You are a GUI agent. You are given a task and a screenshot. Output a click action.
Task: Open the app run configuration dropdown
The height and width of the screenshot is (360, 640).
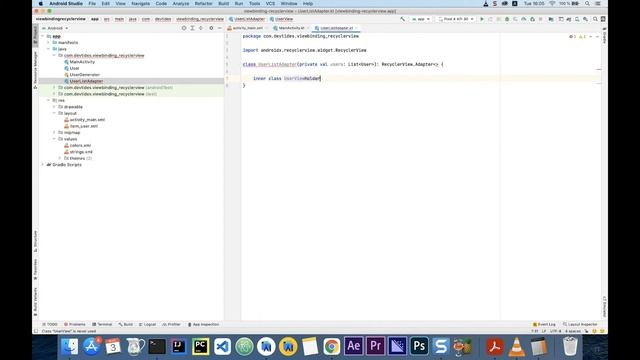(x=421, y=19)
